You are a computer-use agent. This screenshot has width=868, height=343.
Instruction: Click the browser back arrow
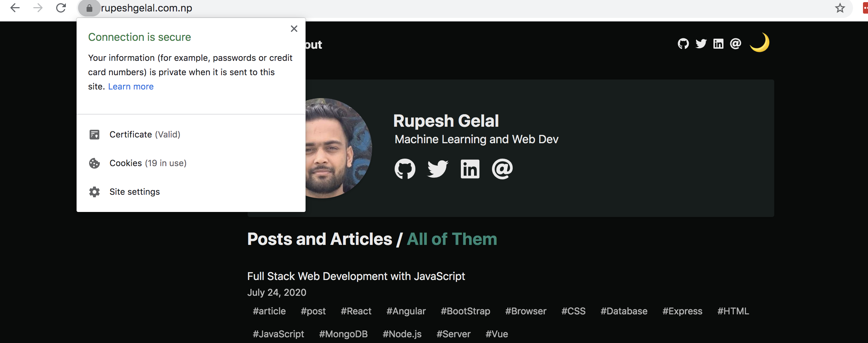point(15,8)
